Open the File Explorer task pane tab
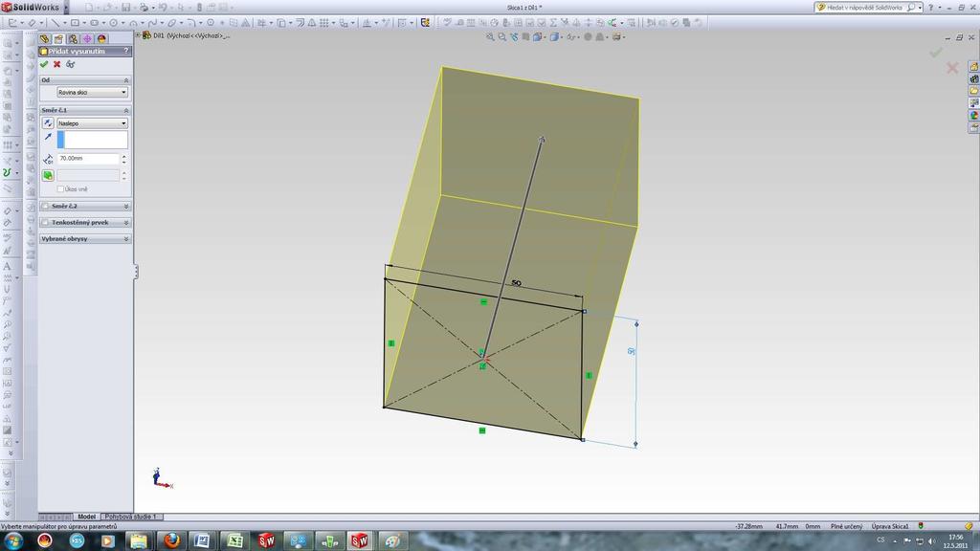 (973, 91)
